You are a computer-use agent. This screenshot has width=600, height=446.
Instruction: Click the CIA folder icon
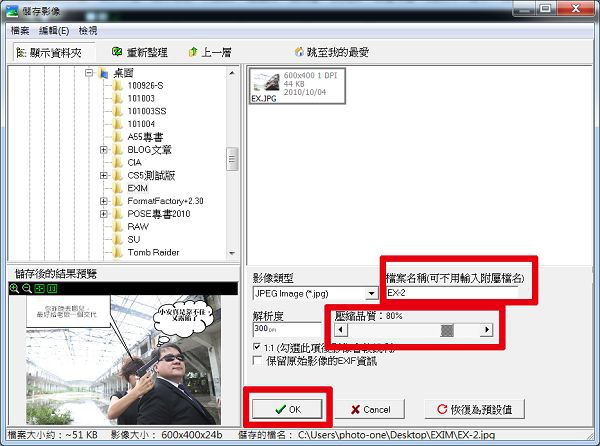coord(118,162)
